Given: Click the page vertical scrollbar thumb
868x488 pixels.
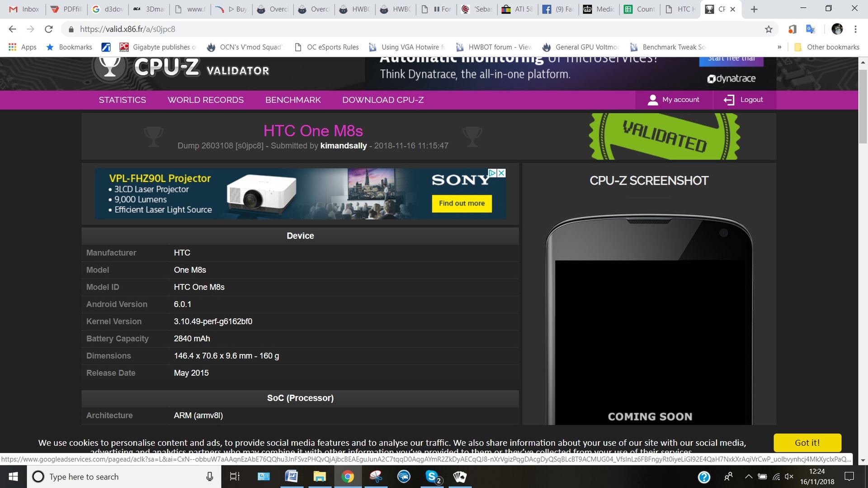Looking at the screenshot, I should pos(863,106).
